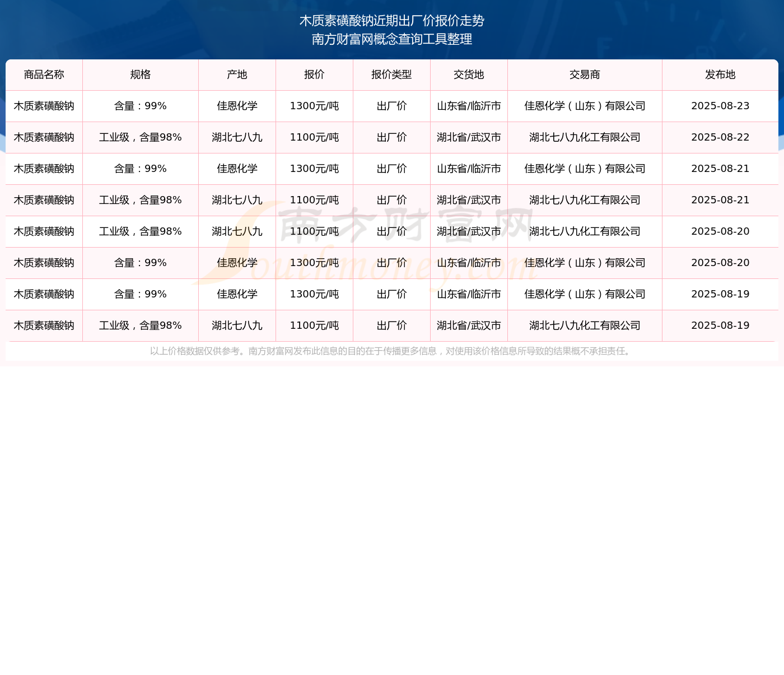Click the 商品名称 column header
This screenshot has width=784, height=675.
(x=44, y=75)
